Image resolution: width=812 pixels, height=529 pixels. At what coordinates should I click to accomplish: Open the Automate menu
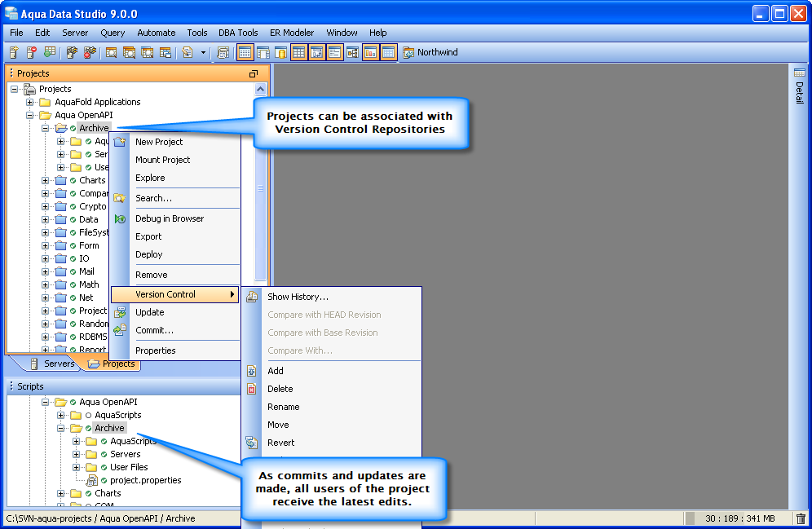coord(157,33)
